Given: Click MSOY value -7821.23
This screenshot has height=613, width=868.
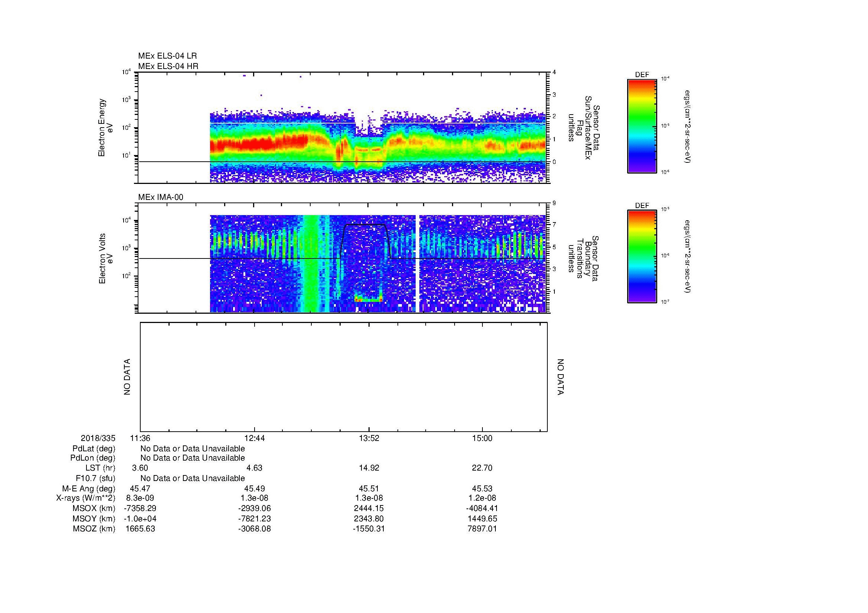Looking at the screenshot, I should (x=255, y=518).
